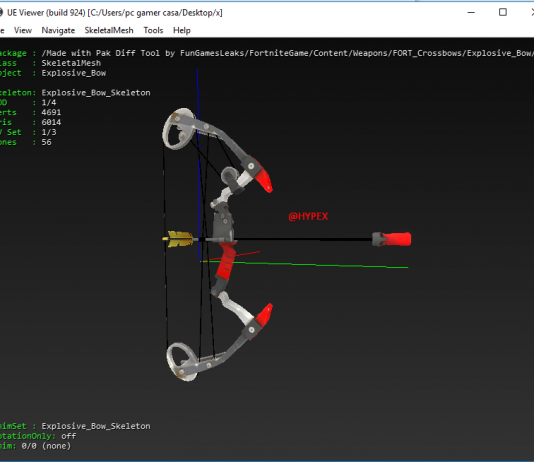The width and height of the screenshot is (534, 462).
Task: Click the lower cam wheel of bow
Action: click(x=183, y=362)
